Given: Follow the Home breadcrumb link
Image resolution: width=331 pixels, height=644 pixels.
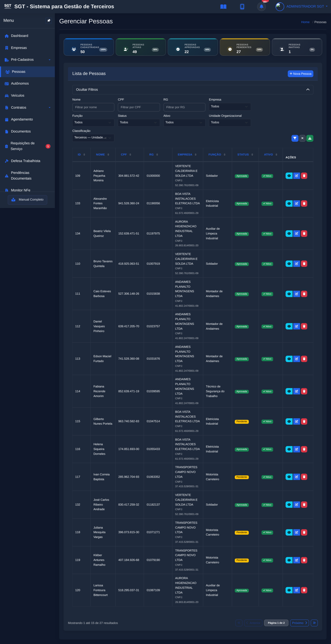Looking at the screenshot, I should [305, 22].
